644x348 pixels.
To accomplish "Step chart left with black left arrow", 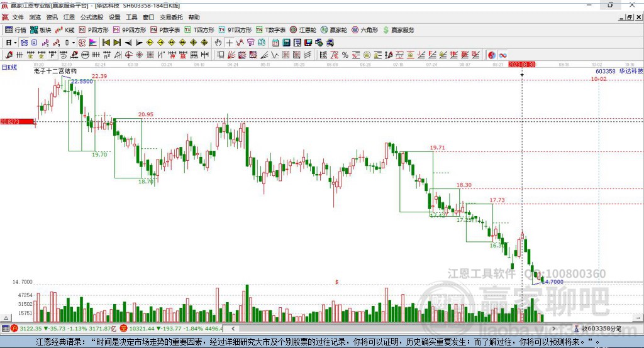I will click(x=128, y=43).
